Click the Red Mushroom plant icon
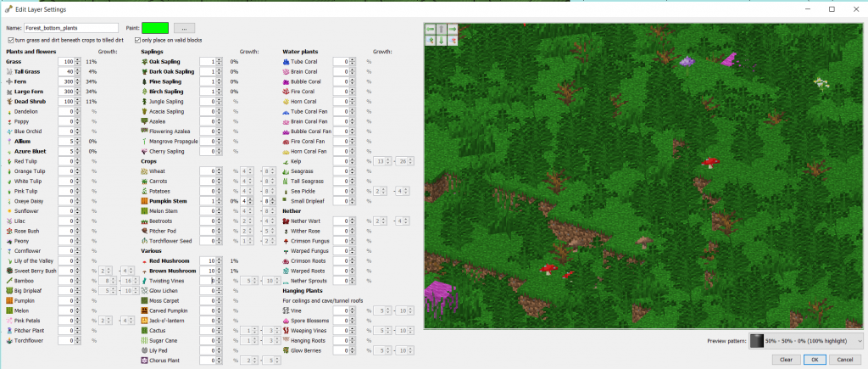 145,260
